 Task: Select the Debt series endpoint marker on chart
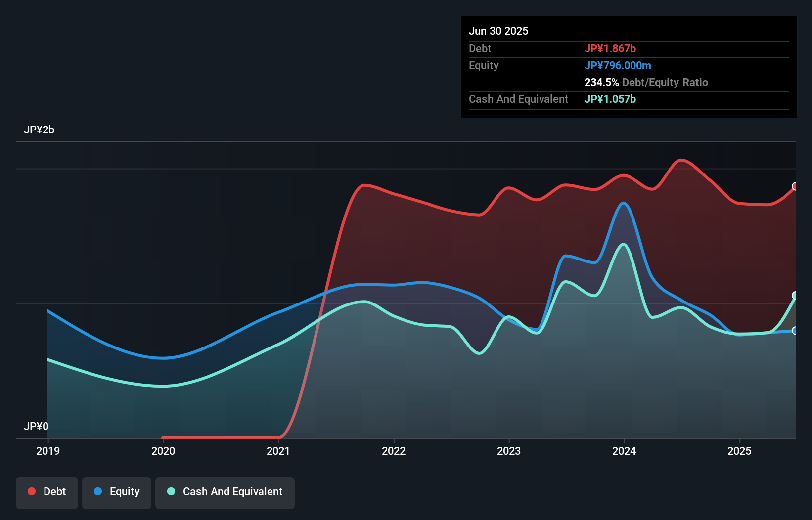795,187
